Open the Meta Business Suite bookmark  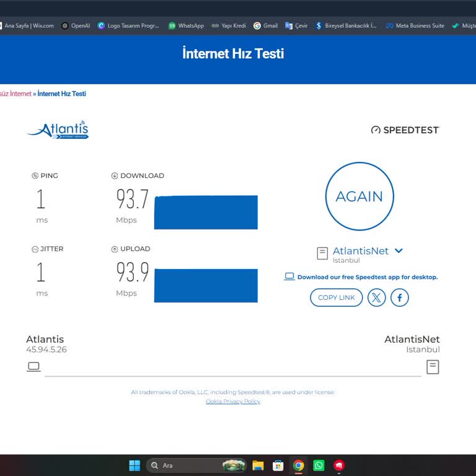coord(415,26)
